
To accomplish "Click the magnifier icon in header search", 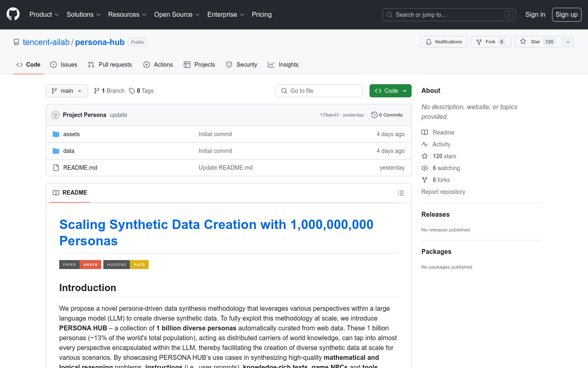I will click(390, 15).
